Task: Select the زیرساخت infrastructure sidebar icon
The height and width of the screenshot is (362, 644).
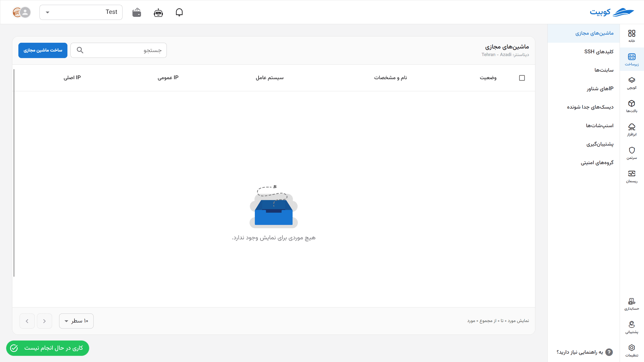Action: [x=632, y=59]
